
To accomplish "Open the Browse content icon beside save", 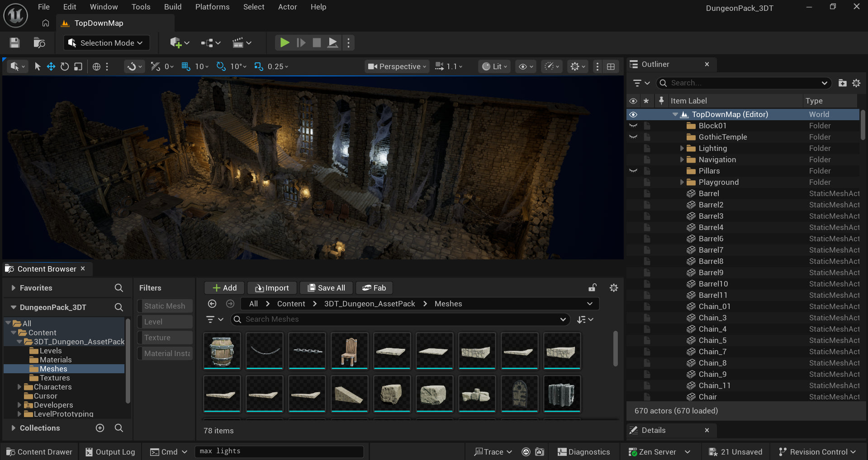I will click(39, 43).
